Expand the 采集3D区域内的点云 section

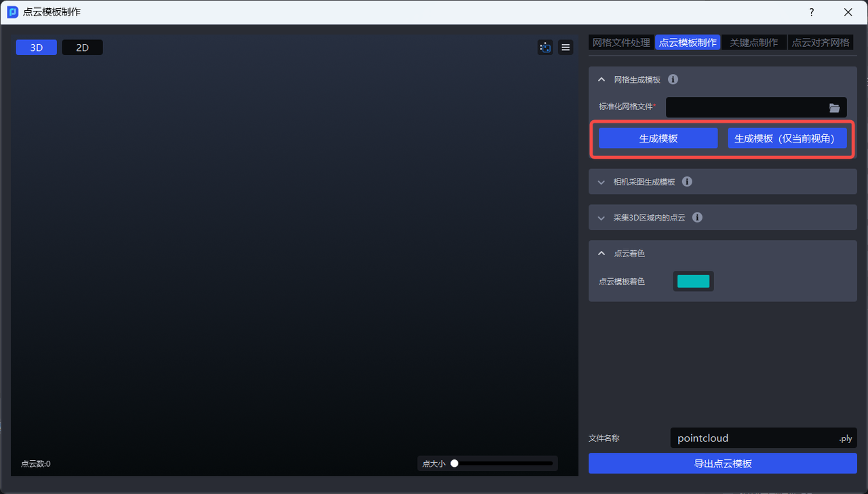[601, 218]
